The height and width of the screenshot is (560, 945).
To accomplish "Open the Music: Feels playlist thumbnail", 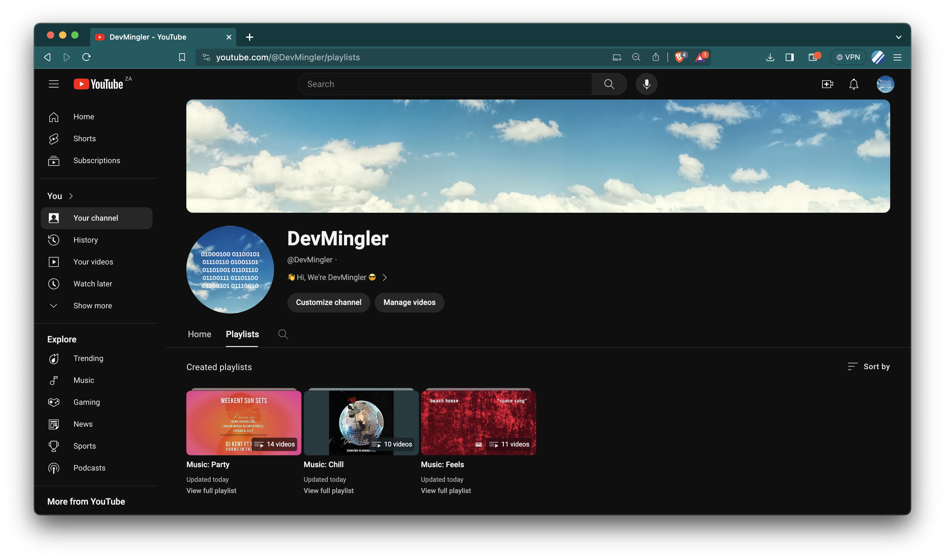I will 478,422.
